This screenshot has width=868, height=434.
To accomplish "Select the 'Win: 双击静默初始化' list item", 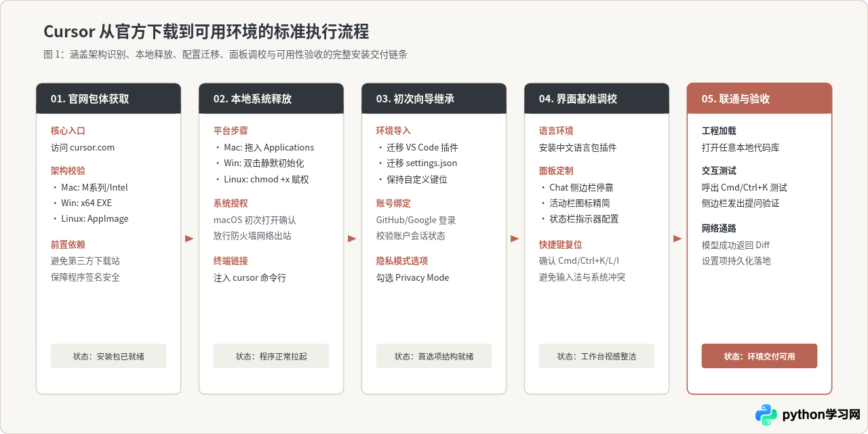I will [x=259, y=163].
